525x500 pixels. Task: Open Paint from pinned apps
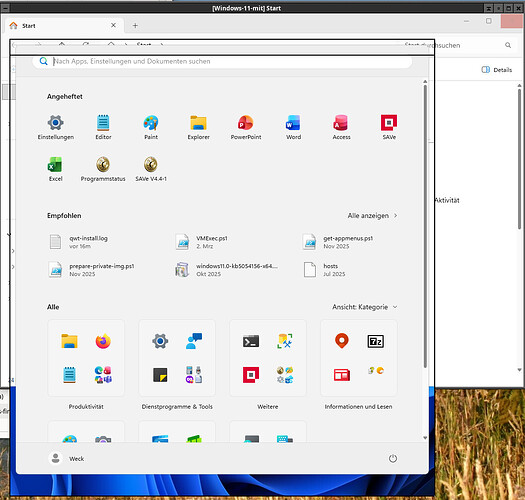point(151,127)
